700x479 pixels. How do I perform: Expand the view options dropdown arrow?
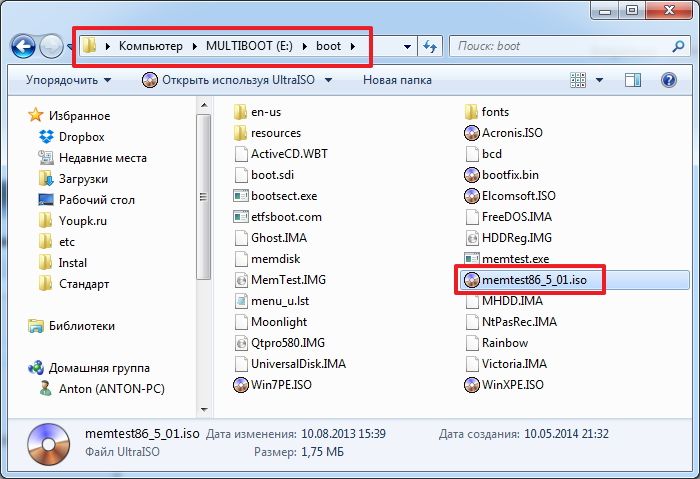pyautogui.click(x=602, y=79)
